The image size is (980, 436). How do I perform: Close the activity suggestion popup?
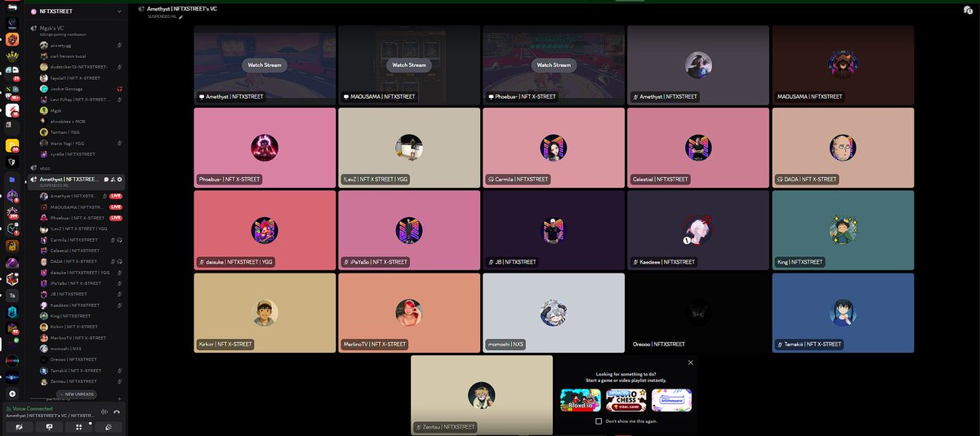(x=690, y=363)
